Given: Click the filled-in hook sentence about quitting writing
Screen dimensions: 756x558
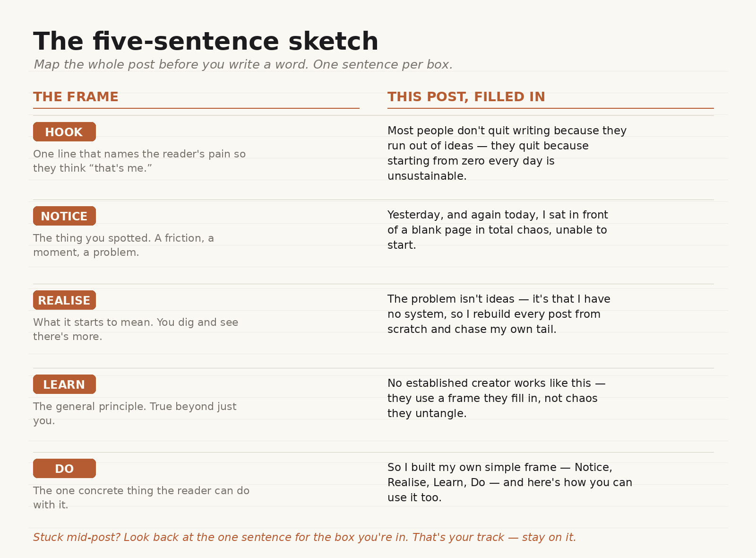Looking at the screenshot, I should pyautogui.click(x=507, y=153).
